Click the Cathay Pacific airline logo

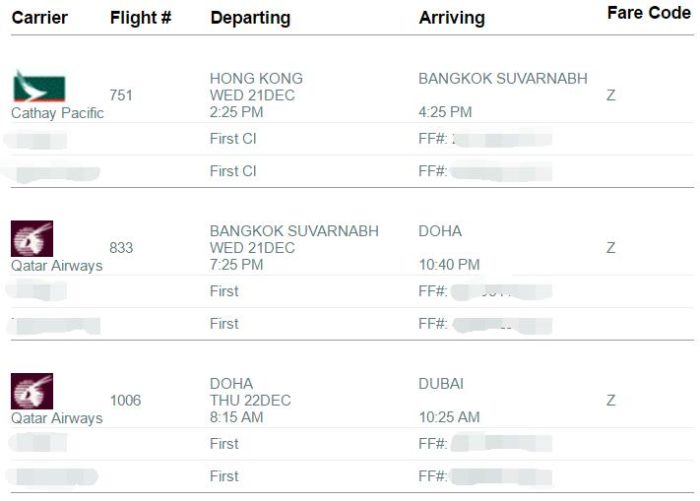click(39, 86)
